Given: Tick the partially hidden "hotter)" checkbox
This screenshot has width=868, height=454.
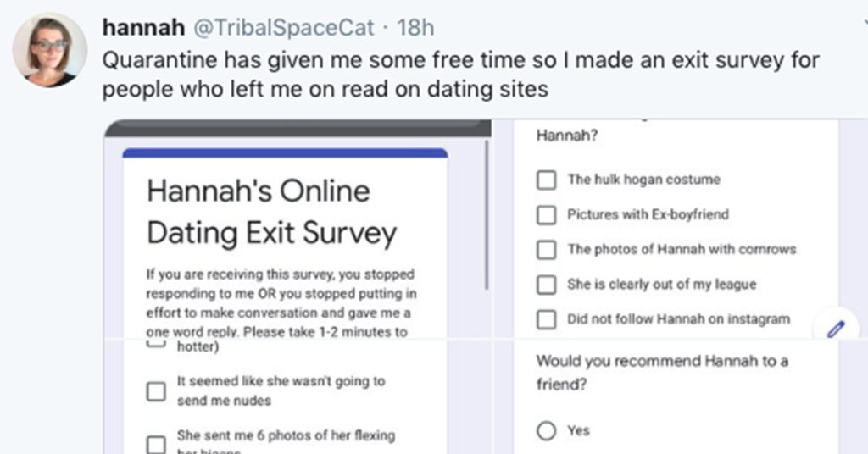Looking at the screenshot, I should pos(156,345).
